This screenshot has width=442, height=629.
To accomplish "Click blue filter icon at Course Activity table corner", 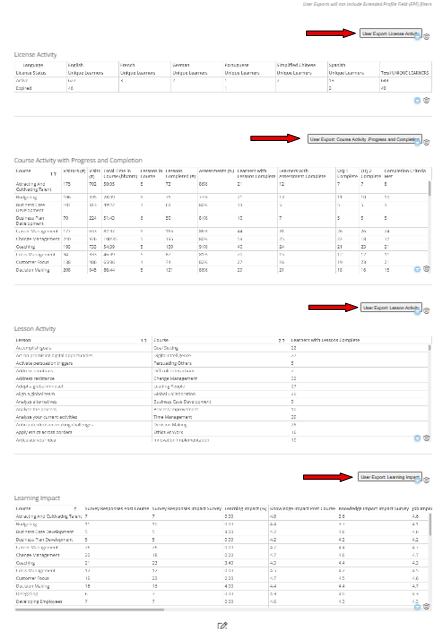I will [417, 269].
